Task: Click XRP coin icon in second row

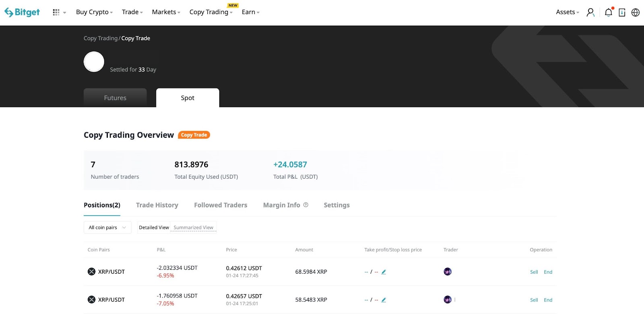Action: (91, 300)
